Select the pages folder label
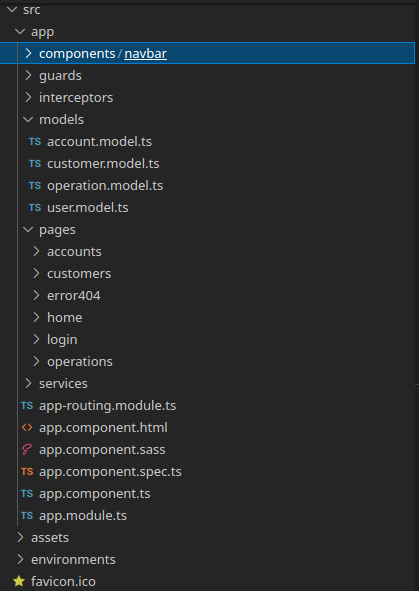Image resolution: width=419 pixels, height=591 pixels. [x=57, y=230]
